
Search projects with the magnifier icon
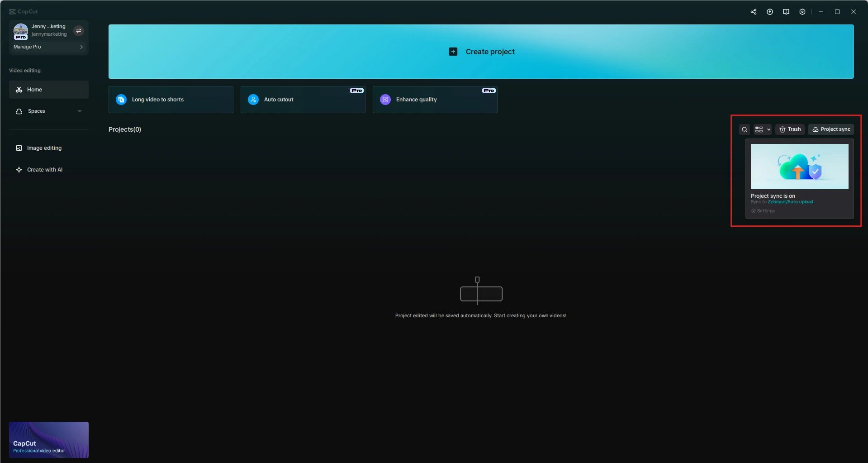coord(745,129)
